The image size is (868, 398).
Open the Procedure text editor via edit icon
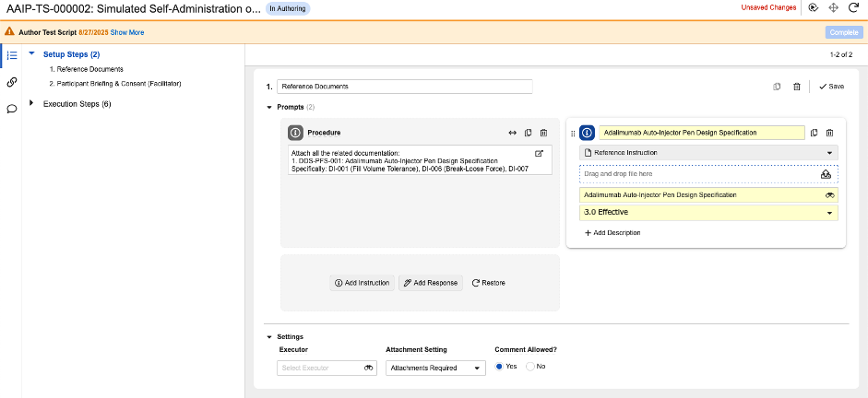[540, 153]
